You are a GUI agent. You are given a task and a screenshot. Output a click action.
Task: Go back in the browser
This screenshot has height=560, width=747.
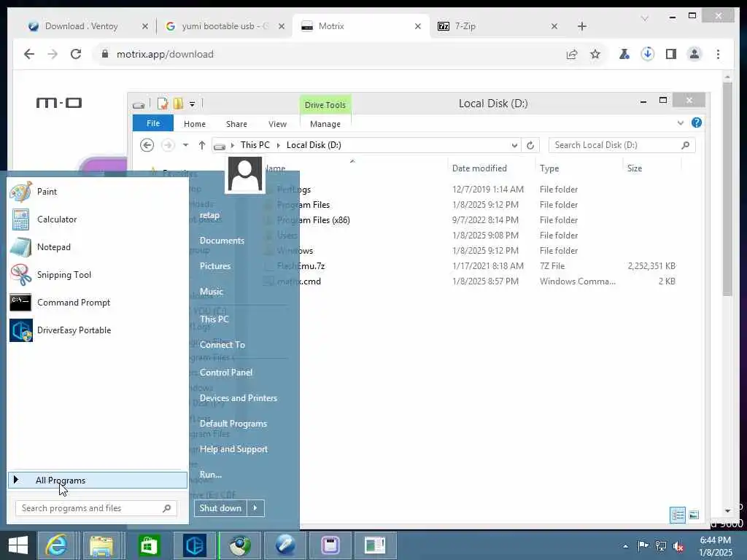29,54
